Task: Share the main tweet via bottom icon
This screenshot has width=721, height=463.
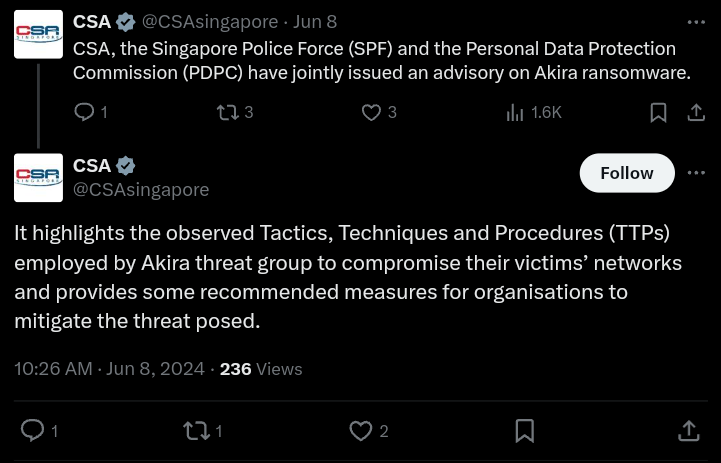Action: [x=688, y=431]
